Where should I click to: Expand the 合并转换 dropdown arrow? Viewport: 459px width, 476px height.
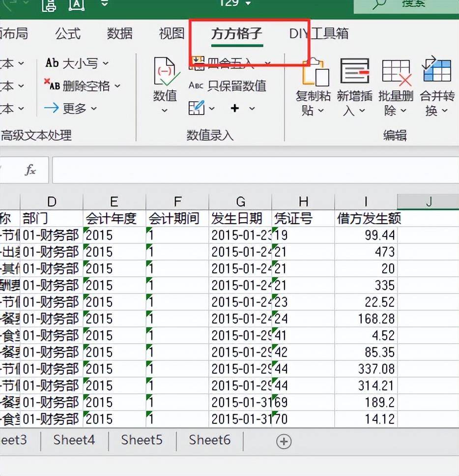pyautogui.click(x=444, y=111)
